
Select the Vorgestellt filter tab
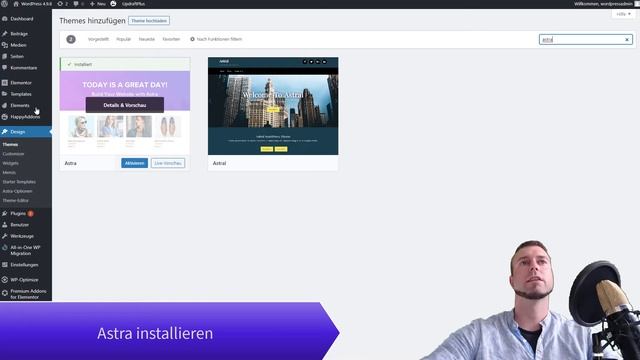(98, 39)
